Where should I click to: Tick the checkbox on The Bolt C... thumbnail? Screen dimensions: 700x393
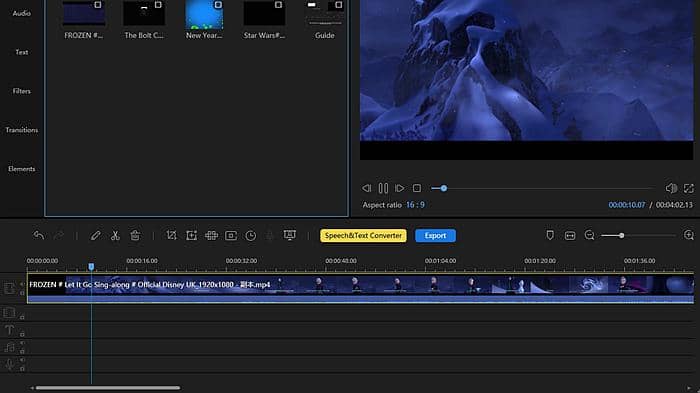click(x=158, y=5)
